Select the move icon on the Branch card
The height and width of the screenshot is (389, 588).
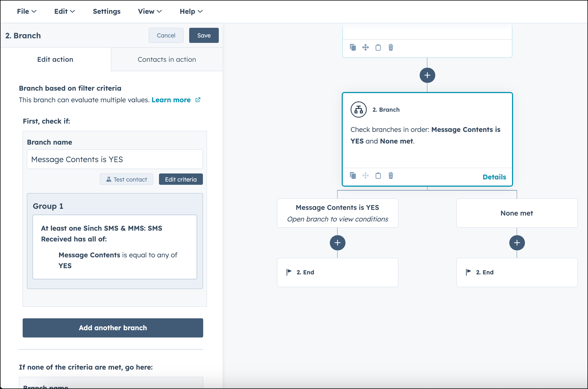(x=365, y=176)
